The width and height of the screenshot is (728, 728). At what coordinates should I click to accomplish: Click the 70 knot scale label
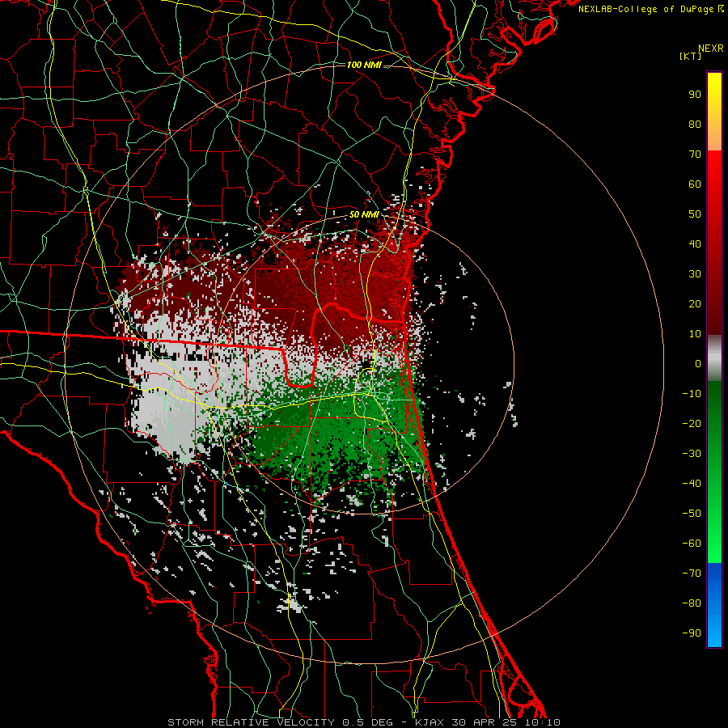(695, 154)
